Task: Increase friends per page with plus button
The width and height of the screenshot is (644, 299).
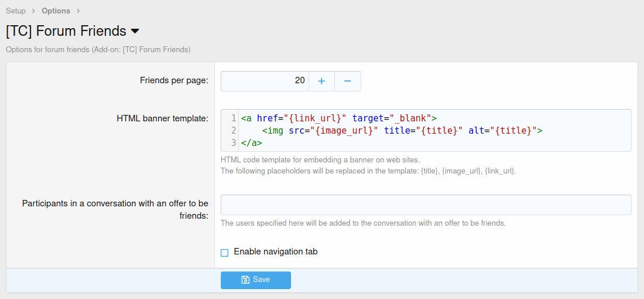Action: coord(321,81)
